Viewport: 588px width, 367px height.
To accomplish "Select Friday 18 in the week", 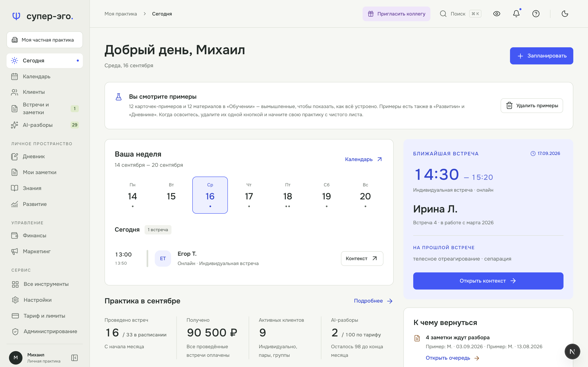I will pyautogui.click(x=288, y=195).
